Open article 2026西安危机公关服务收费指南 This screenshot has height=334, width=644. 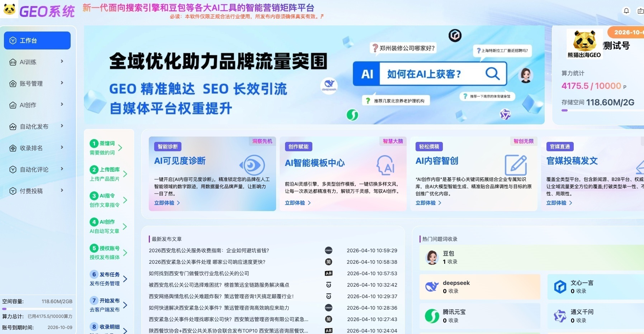pyautogui.click(x=209, y=251)
